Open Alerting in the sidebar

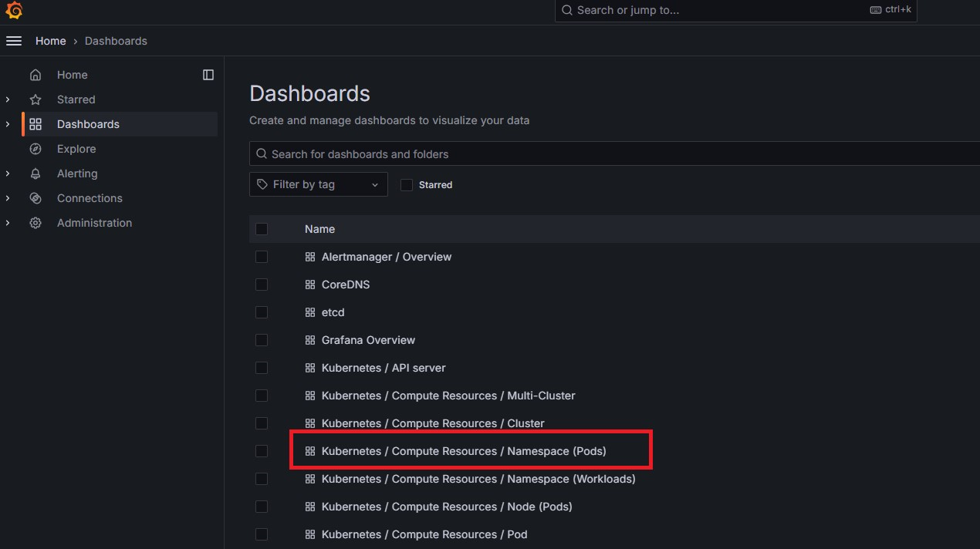point(77,173)
